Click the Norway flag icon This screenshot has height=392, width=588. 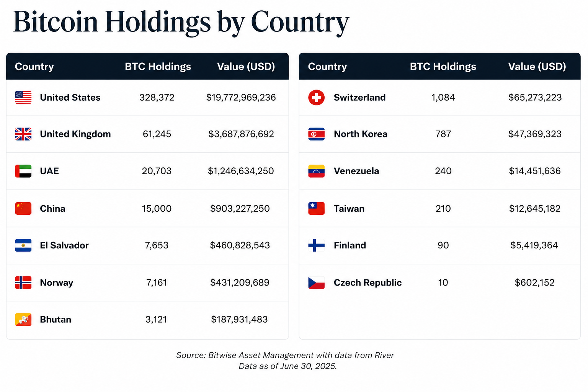tap(23, 283)
